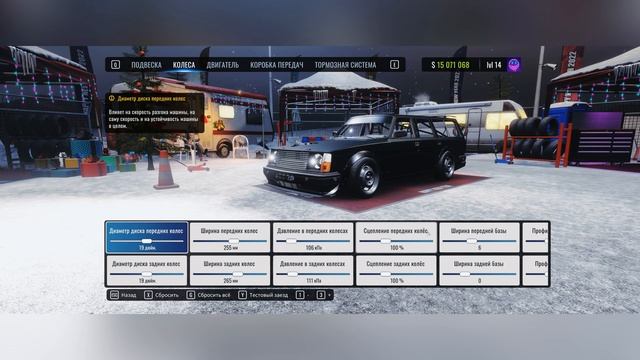Viewport: 640px width, 360px height.
Task: Adjust Давление в передних колесах slider
Action: (x=313, y=241)
